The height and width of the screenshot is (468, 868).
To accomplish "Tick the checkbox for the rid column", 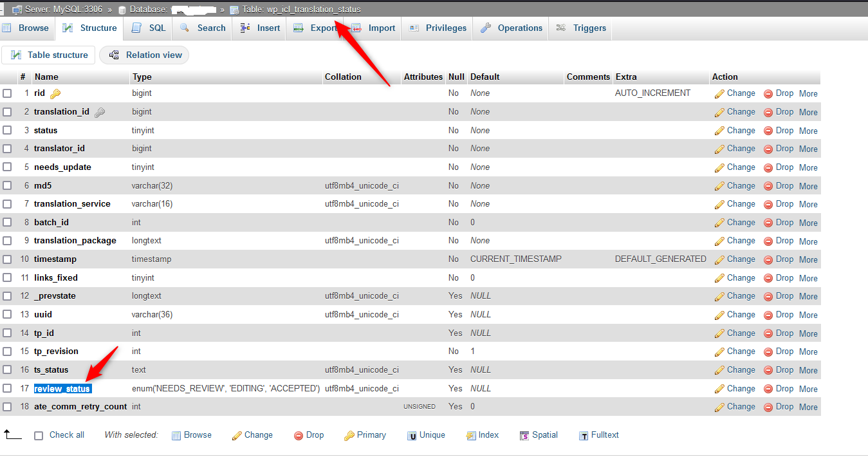I will click(7, 93).
